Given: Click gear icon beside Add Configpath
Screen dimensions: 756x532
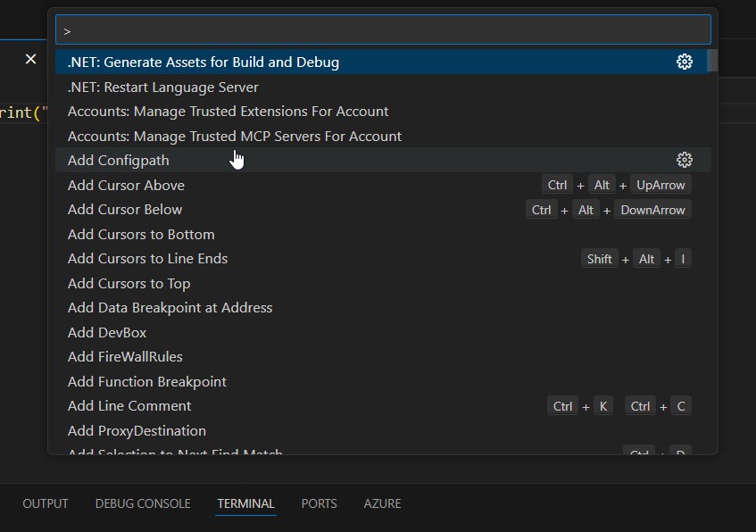Looking at the screenshot, I should [685, 160].
